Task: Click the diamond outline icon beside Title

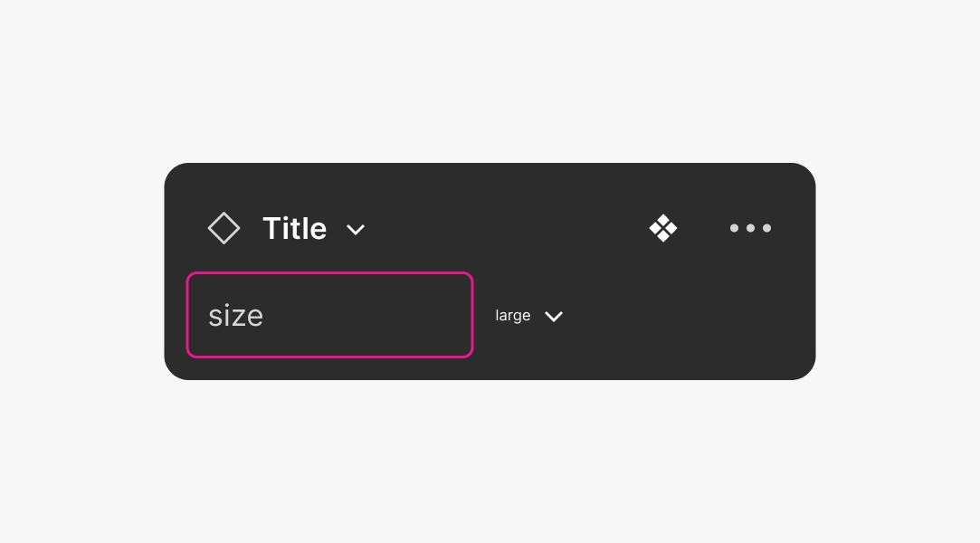Action: pyautogui.click(x=224, y=228)
